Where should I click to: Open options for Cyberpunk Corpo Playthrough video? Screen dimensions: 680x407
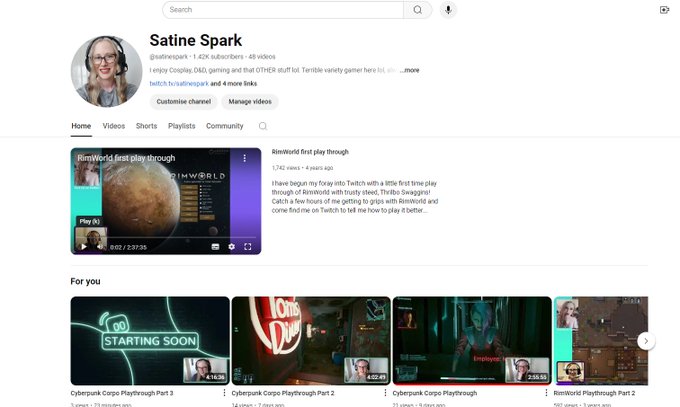546,393
